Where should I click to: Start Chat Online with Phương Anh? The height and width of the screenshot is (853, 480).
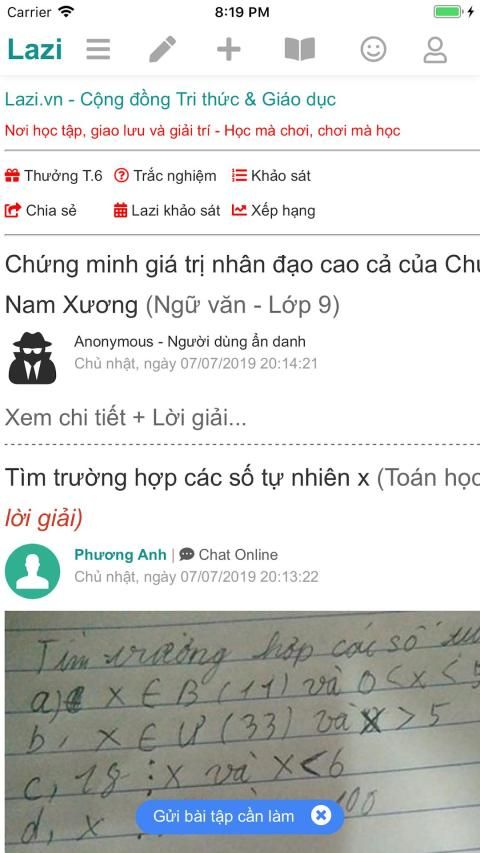[x=229, y=555]
